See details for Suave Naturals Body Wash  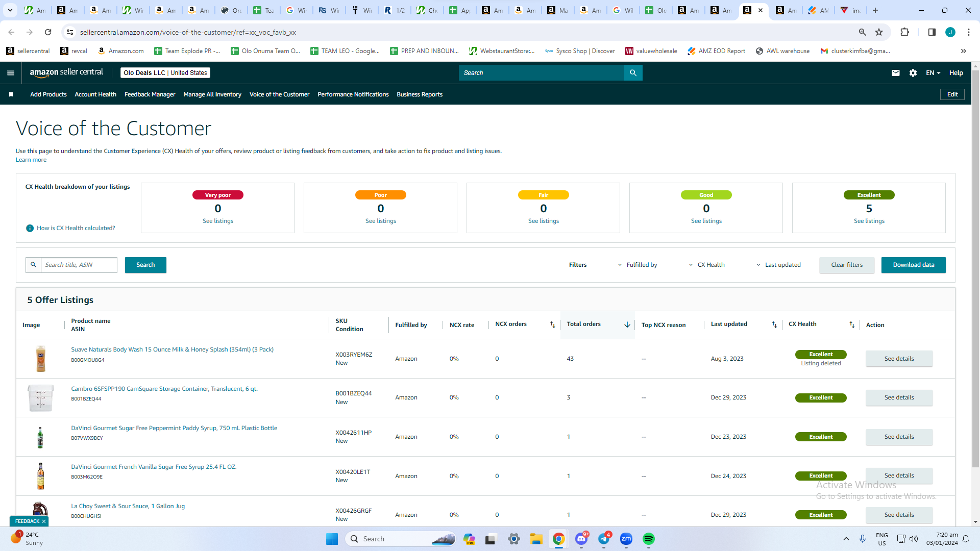pos(899,359)
